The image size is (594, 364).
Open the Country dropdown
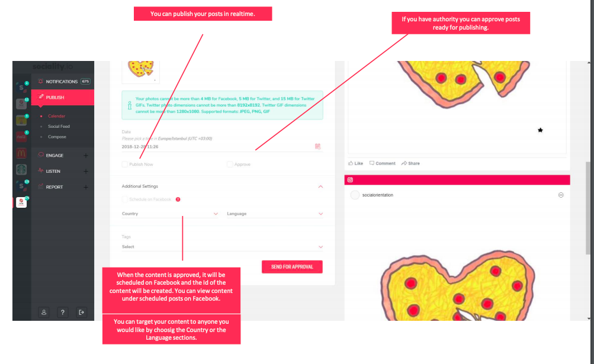[170, 214]
